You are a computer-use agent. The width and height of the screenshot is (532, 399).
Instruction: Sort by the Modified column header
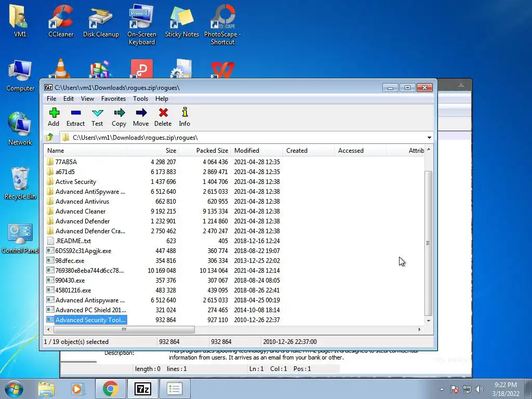coord(257,151)
